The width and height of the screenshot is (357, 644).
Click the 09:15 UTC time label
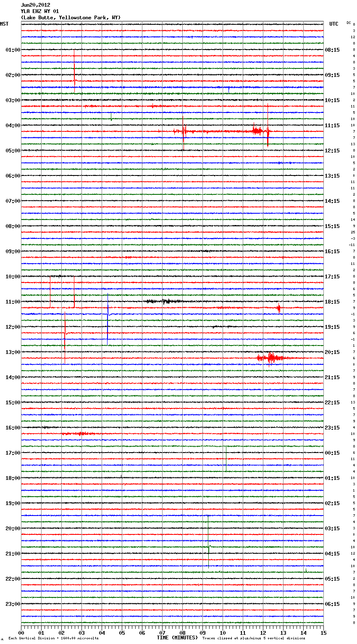click(332, 75)
